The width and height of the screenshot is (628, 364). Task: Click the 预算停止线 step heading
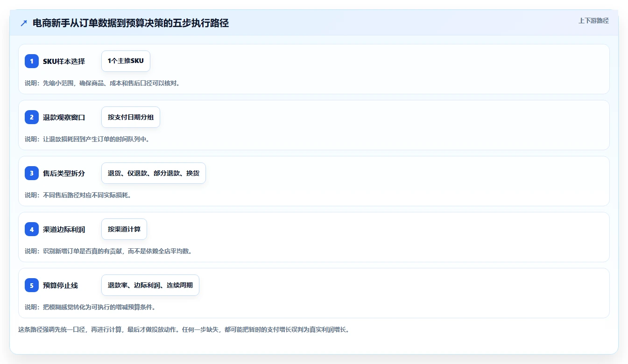60,285
